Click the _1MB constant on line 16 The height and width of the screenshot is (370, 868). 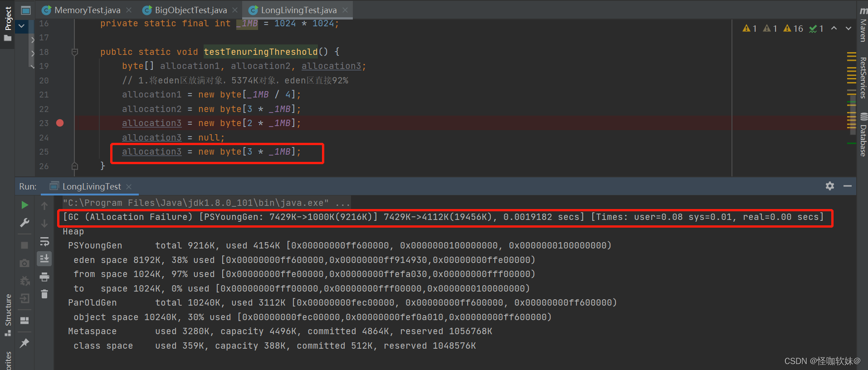click(247, 23)
